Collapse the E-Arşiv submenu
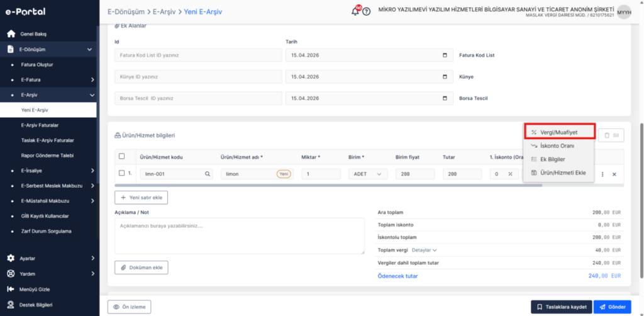644x316 pixels. click(x=92, y=95)
